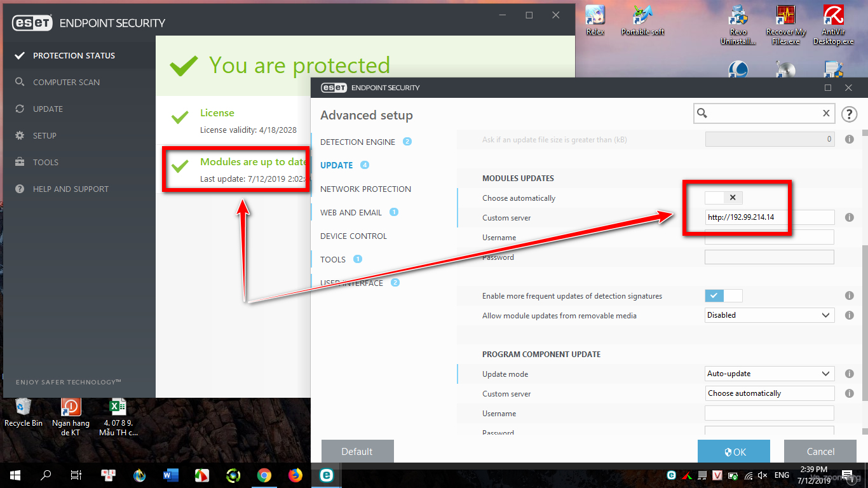Click the search magnifier icon in Advanced setup
The width and height of the screenshot is (868, 488).
[x=702, y=113]
